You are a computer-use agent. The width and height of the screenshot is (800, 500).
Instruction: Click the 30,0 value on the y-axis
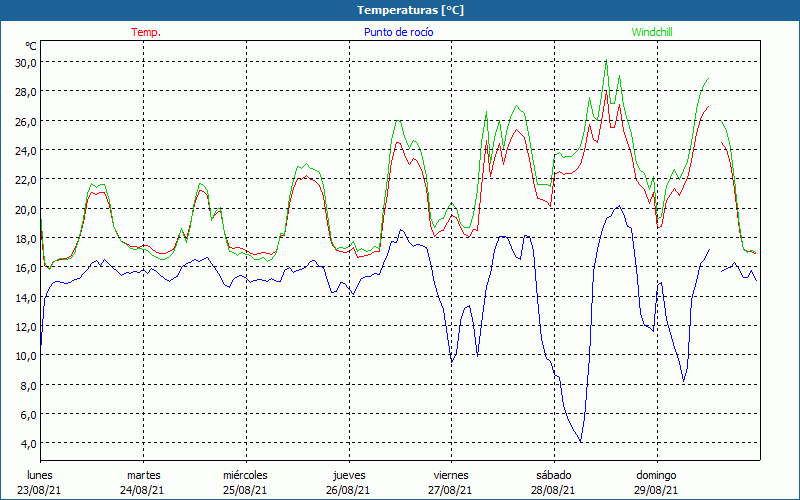[26, 62]
